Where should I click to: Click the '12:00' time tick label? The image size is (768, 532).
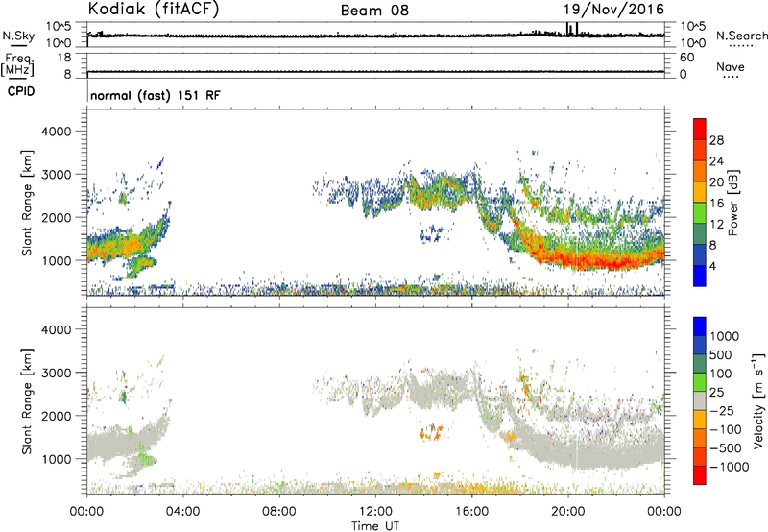375,512
